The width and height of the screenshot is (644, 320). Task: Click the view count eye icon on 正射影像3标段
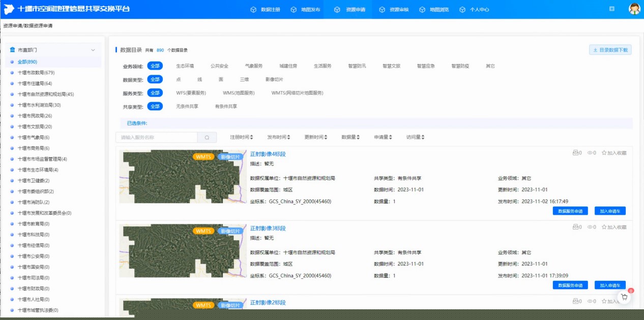tap(590, 227)
